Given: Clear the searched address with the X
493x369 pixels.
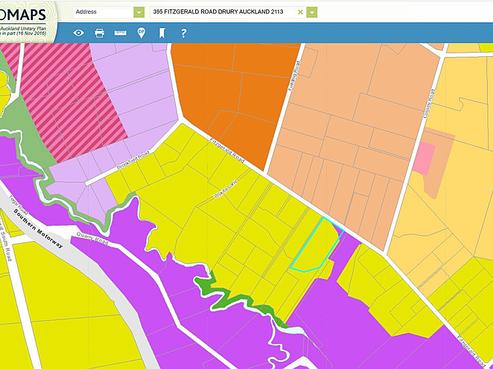Looking at the screenshot, I should [x=300, y=12].
